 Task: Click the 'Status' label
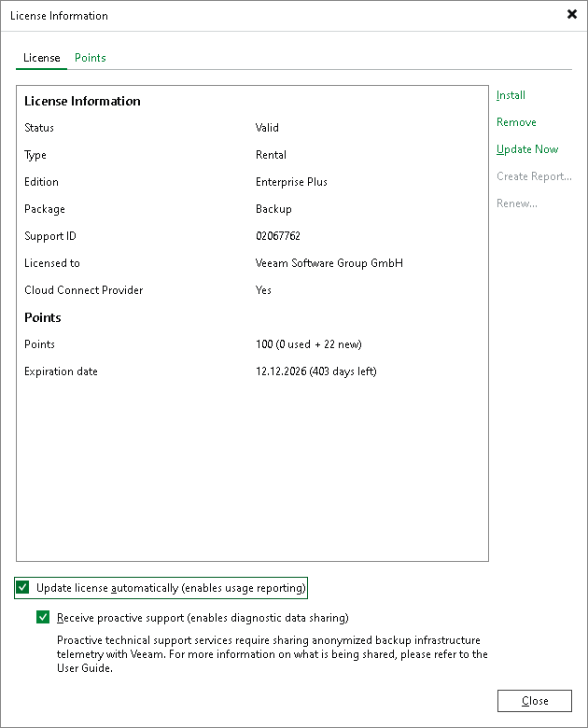39,128
